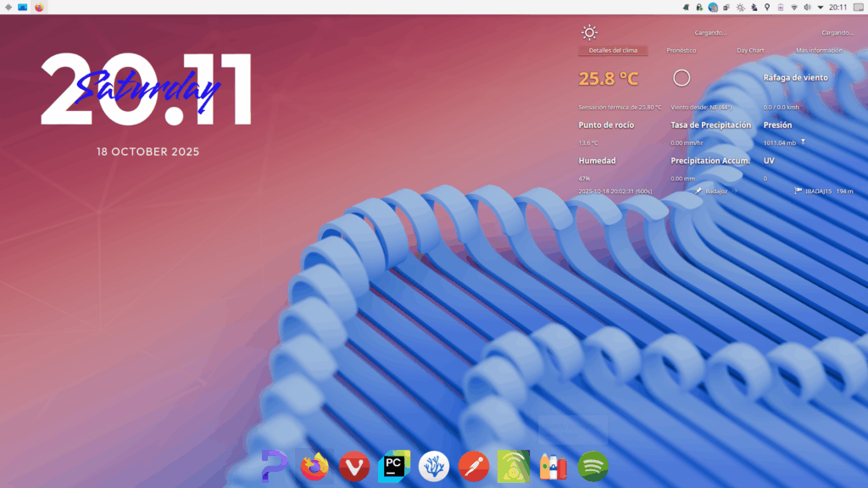868x488 pixels.
Task: Click the purple P icon in dock
Action: [275, 466]
